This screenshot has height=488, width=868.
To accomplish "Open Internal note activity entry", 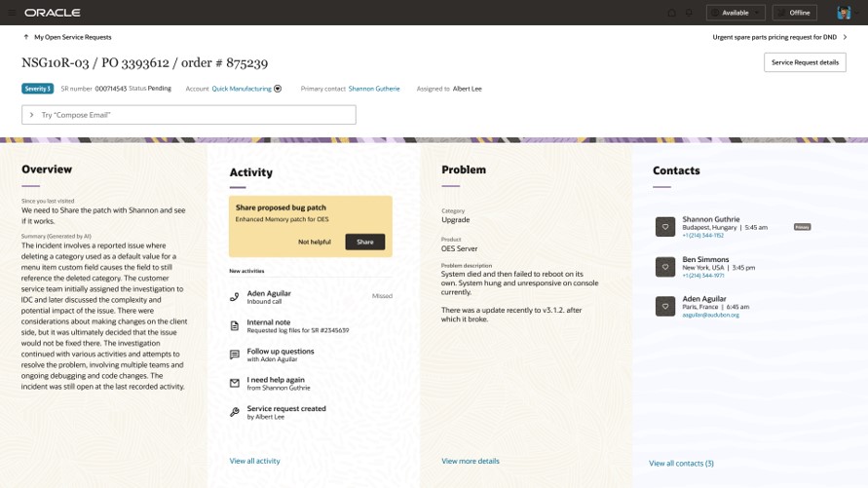I will [x=311, y=326].
